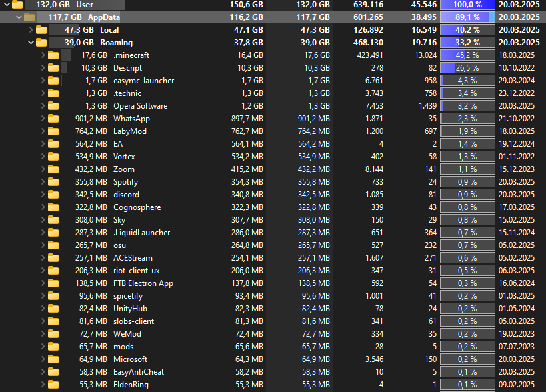This screenshot has width=546, height=392.
Task: Click the Microsoft folder icon
Action: click(x=53, y=359)
